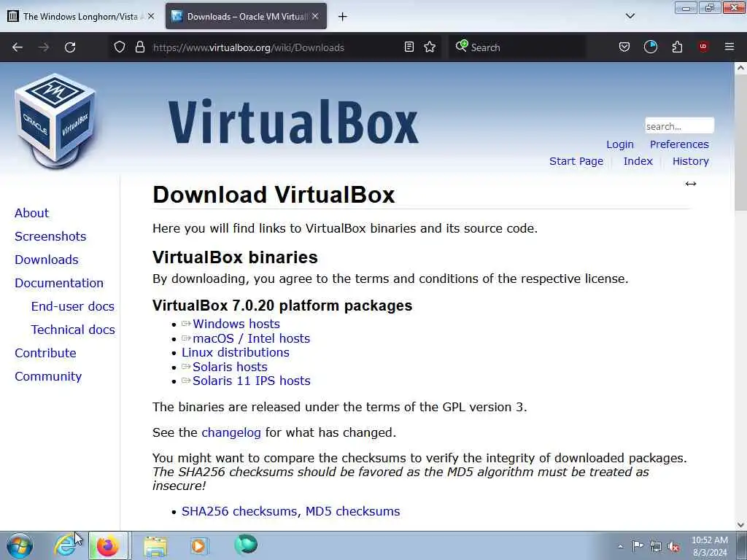Show hidden tray icons arrow
The height and width of the screenshot is (560, 747).
pos(620,546)
